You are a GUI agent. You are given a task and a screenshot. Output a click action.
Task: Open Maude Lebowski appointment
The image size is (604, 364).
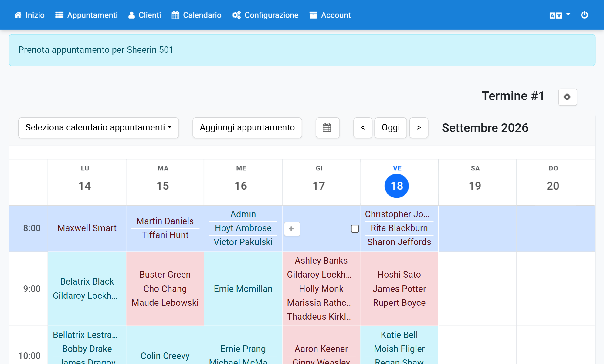point(165,303)
